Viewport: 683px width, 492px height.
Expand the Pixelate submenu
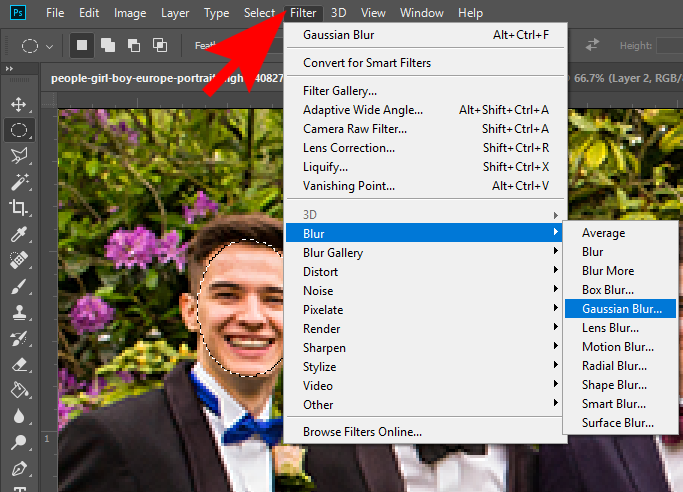coord(424,310)
